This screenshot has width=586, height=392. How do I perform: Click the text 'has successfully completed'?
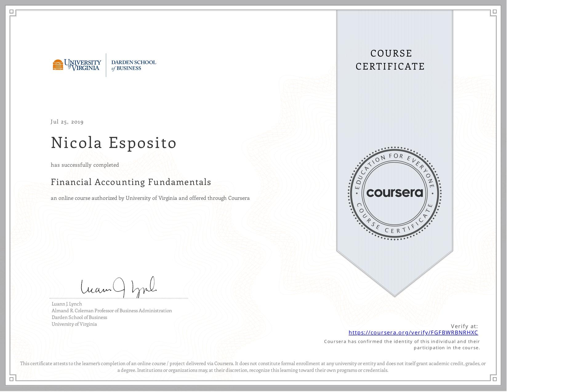coord(85,165)
